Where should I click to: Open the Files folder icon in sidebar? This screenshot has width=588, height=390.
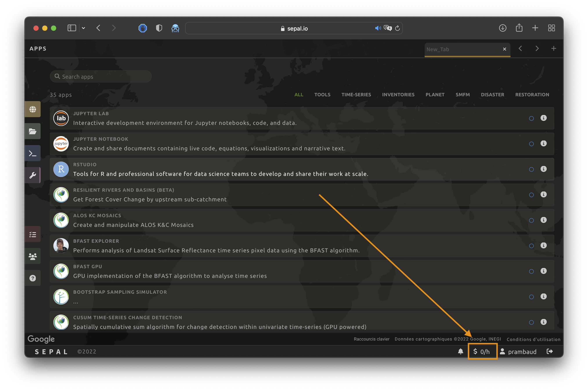tap(32, 131)
